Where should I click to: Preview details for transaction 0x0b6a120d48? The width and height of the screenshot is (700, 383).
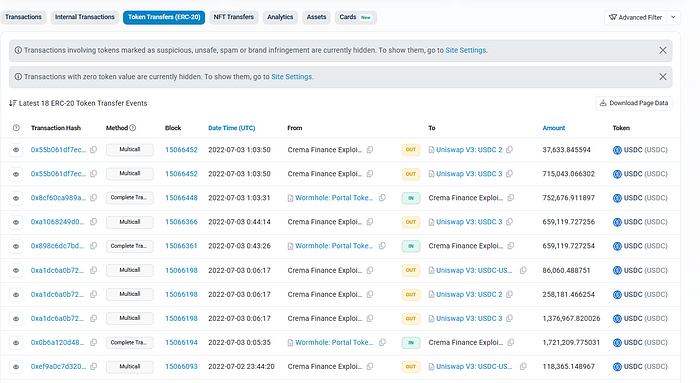[x=16, y=343]
